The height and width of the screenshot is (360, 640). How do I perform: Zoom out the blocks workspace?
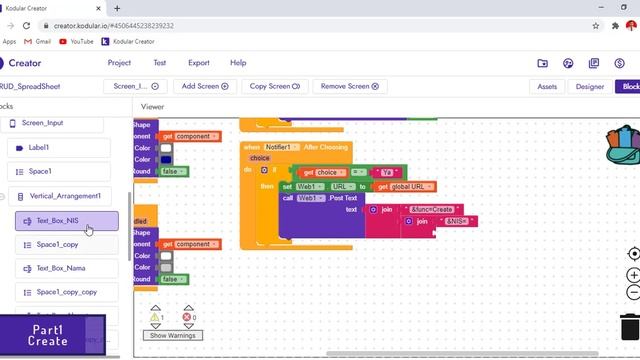tap(633, 292)
